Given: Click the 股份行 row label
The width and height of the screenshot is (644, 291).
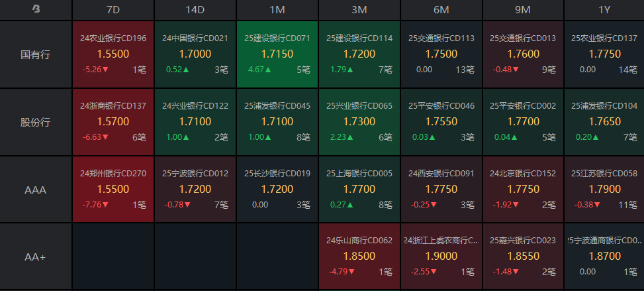Looking at the screenshot, I should (36, 122).
